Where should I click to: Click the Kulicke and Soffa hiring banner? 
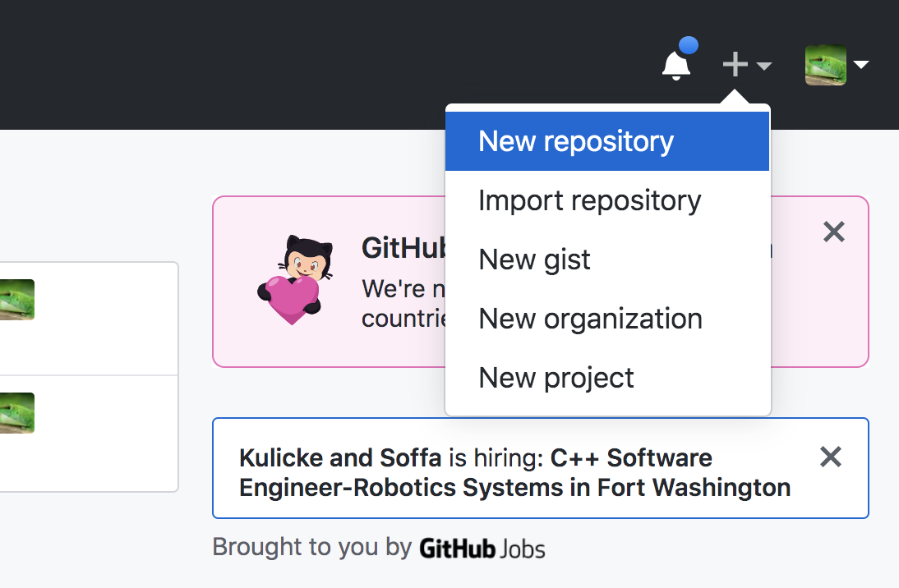[513, 468]
